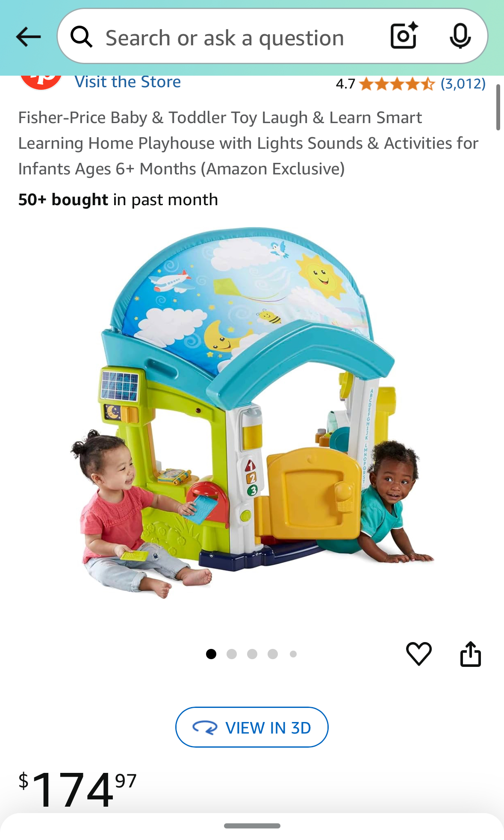Jump to the second product image dot

232,654
